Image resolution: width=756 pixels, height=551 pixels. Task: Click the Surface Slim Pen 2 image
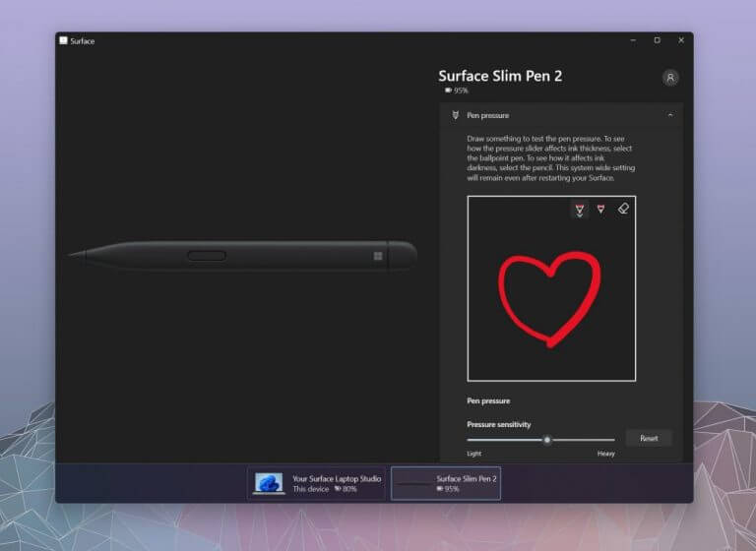[x=242, y=256]
